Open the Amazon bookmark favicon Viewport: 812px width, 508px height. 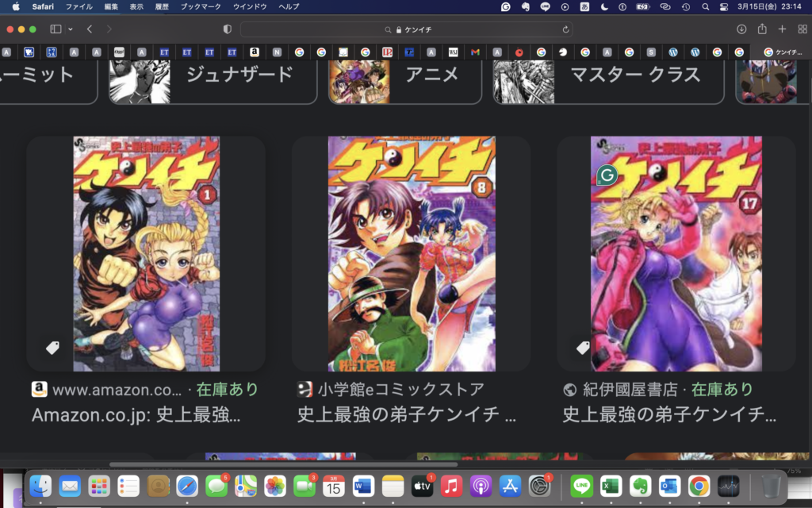click(255, 52)
